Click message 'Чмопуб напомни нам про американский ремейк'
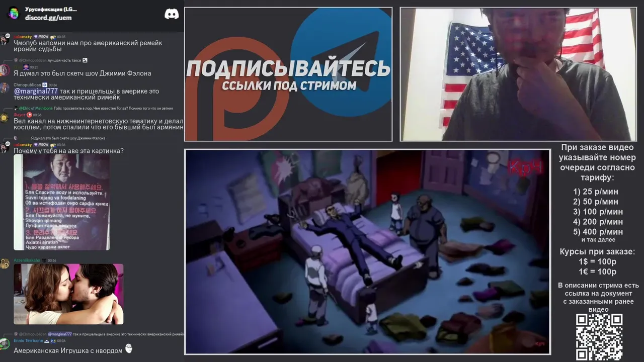 [x=88, y=46]
